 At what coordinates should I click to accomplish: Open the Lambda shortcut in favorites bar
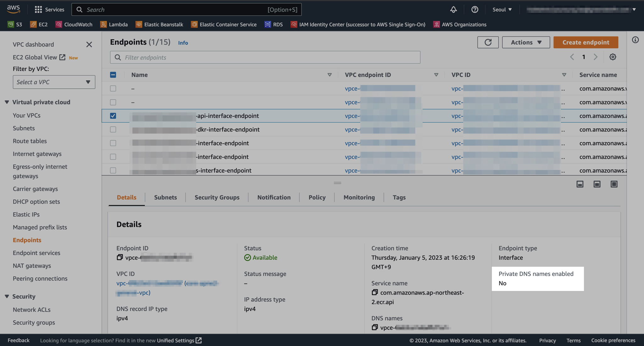114,25
